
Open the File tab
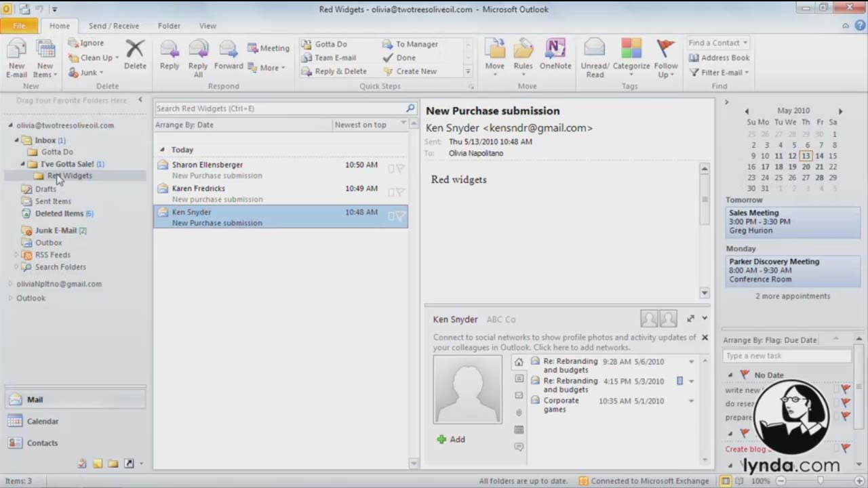pos(19,26)
